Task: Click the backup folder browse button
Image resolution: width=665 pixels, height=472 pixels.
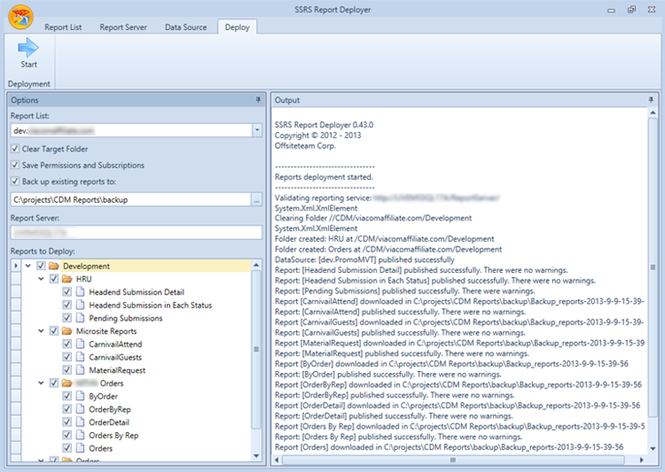Action: (x=257, y=200)
